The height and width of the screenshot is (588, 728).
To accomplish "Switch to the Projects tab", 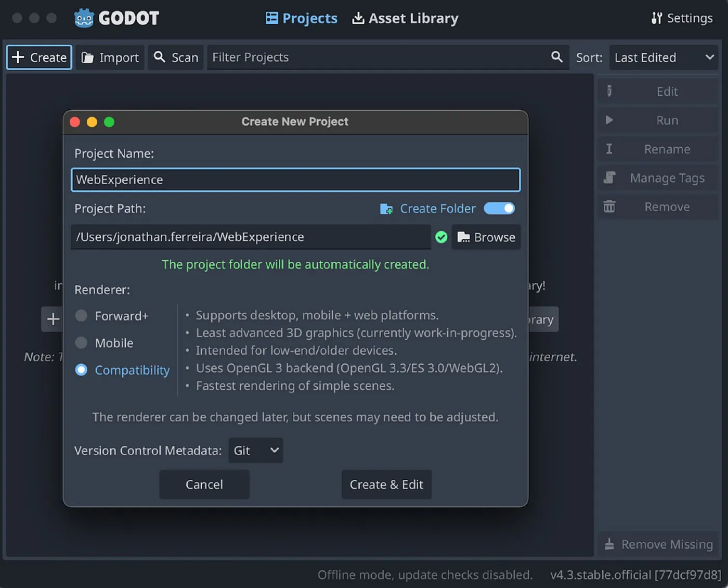I will (302, 18).
